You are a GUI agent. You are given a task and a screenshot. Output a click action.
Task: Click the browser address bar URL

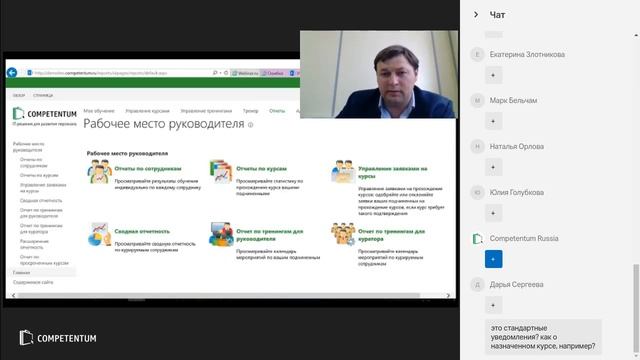coord(101,73)
